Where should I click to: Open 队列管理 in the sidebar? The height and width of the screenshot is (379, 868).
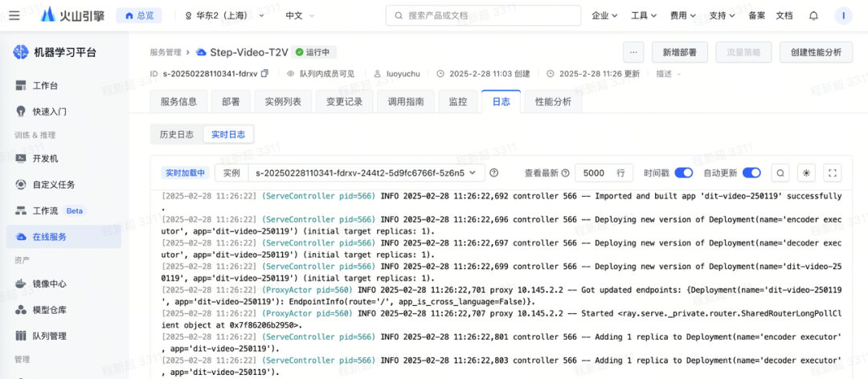click(63, 336)
